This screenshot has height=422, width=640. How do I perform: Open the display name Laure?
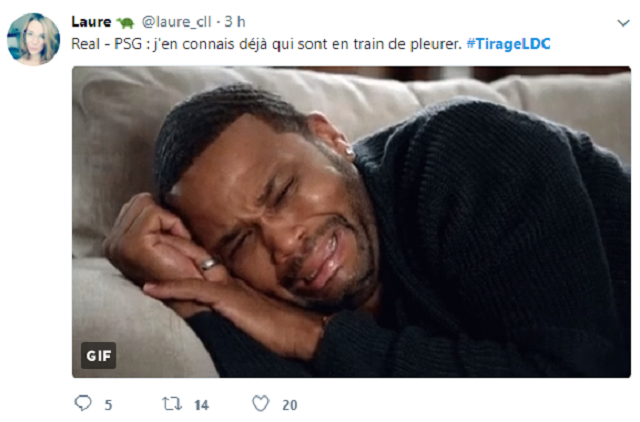91,22
